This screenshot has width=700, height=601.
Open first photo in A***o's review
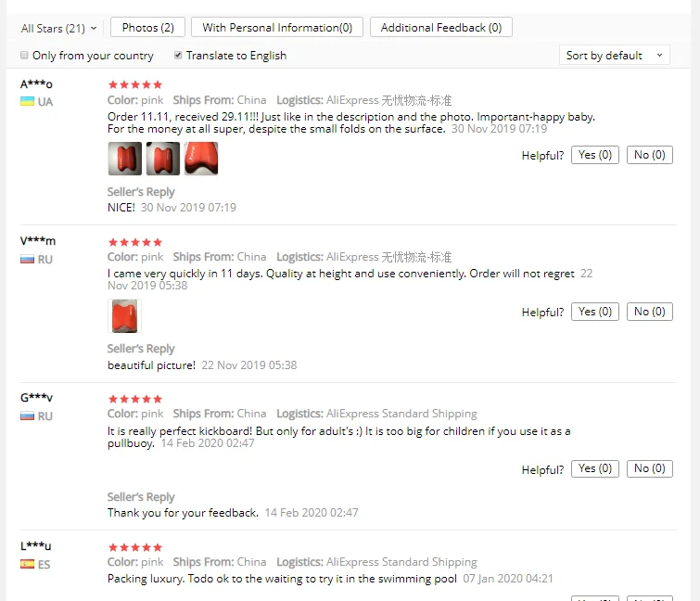point(125,159)
